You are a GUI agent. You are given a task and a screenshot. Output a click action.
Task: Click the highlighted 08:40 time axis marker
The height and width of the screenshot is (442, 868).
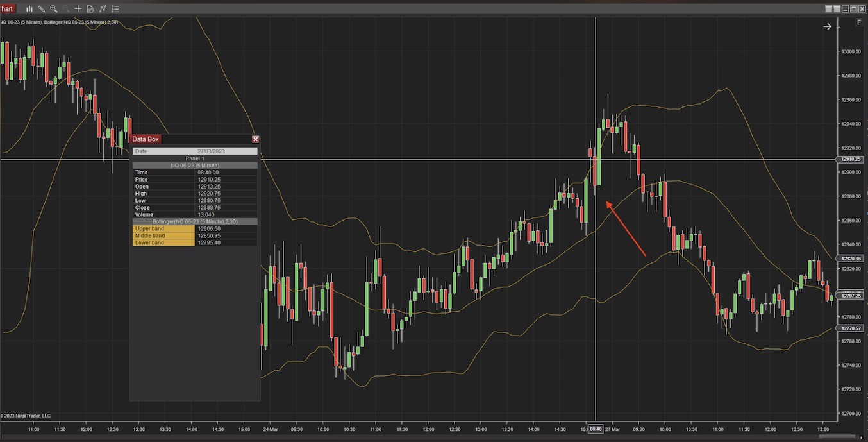pyautogui.click(x=596, y=429)
